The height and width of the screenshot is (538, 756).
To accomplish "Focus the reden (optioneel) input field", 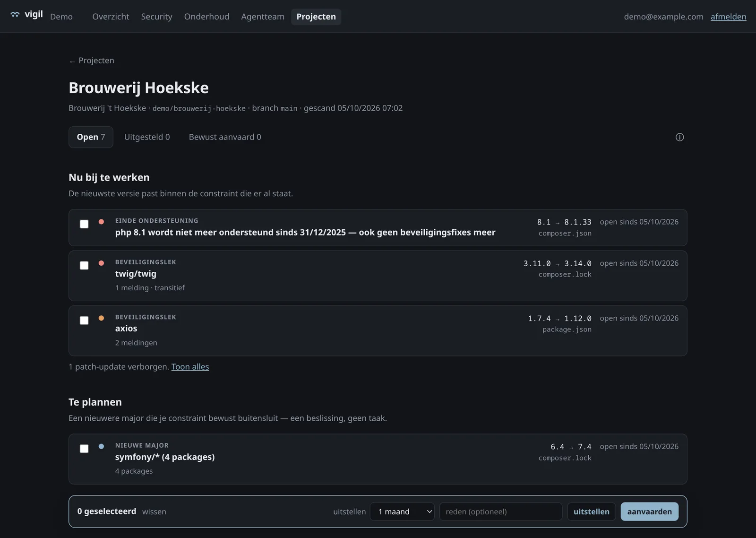I will point(501,512).
